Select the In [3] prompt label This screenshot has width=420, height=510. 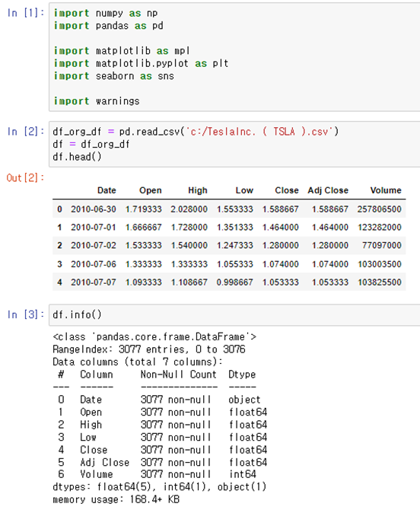[26, 314]
